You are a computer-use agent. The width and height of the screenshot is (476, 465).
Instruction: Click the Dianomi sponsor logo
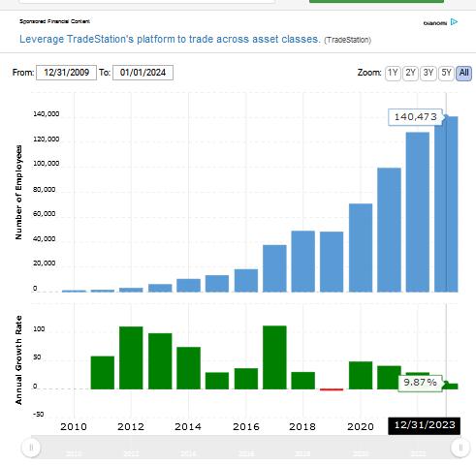click(435, 23)
